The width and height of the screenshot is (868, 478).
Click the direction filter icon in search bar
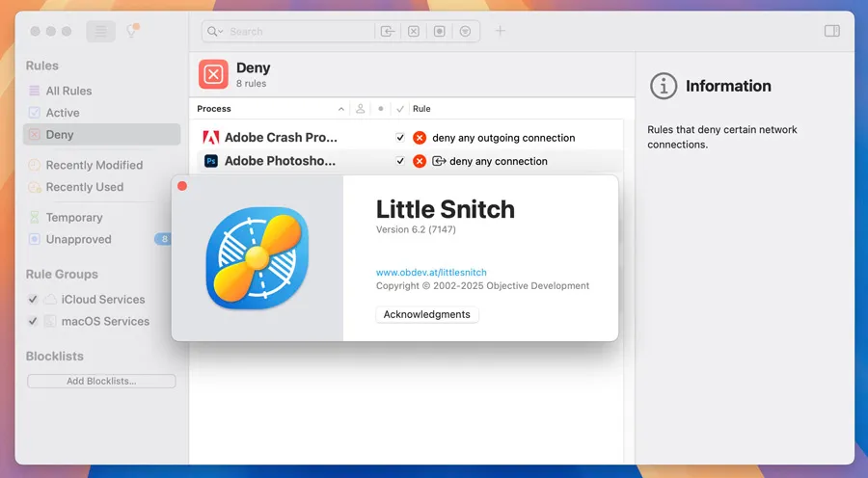[x=387, y=32]
